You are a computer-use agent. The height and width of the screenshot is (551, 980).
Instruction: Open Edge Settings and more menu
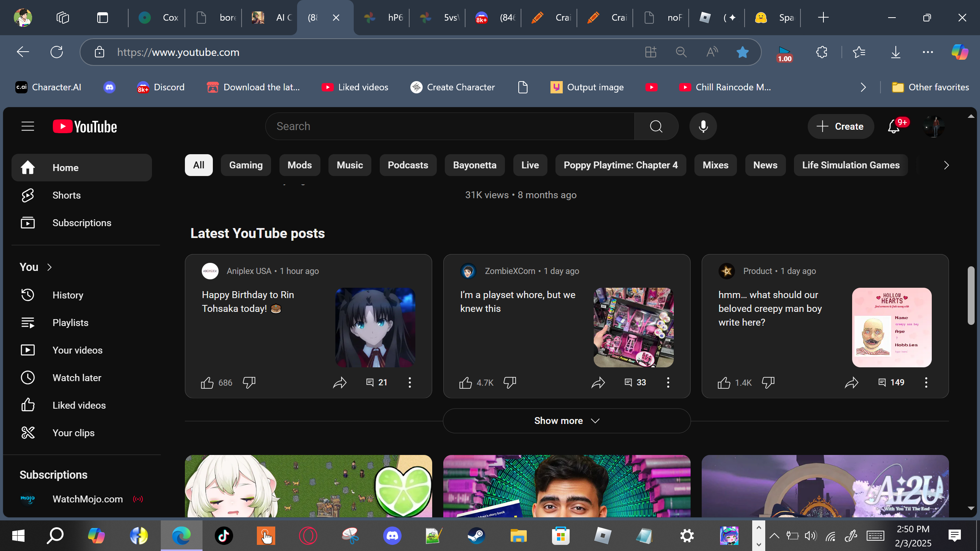tap(928, 52)
